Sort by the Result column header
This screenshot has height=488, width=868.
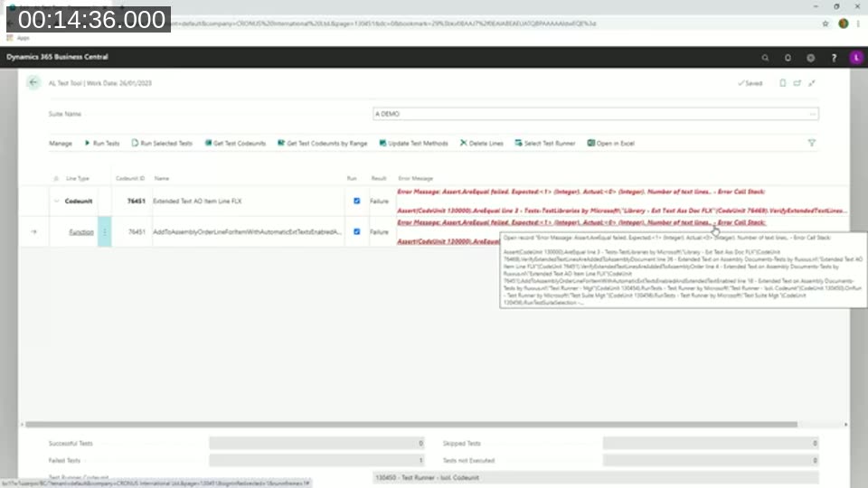tap(379, 179)
